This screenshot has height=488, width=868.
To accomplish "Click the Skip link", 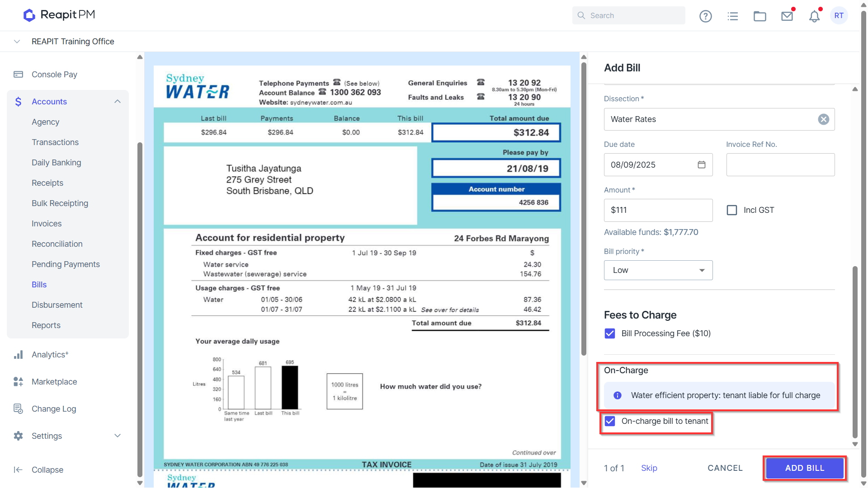I will pyautogui.click(x=649, y=468).
